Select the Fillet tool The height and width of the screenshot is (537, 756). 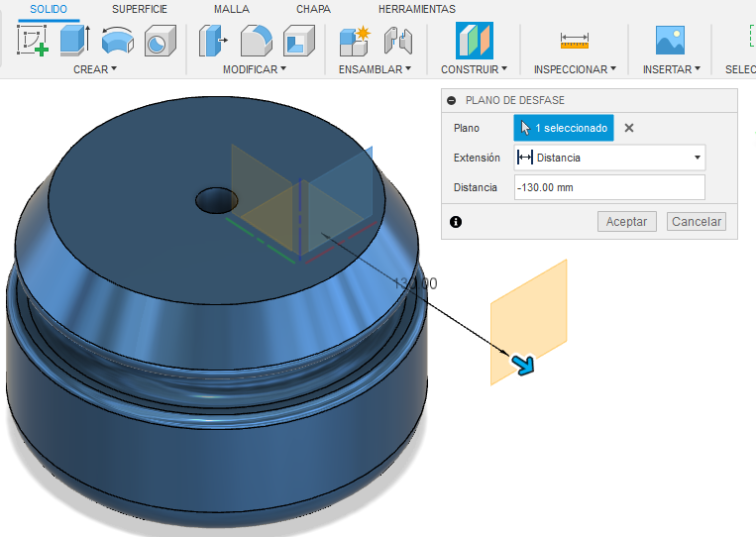[x=256, y=41]
